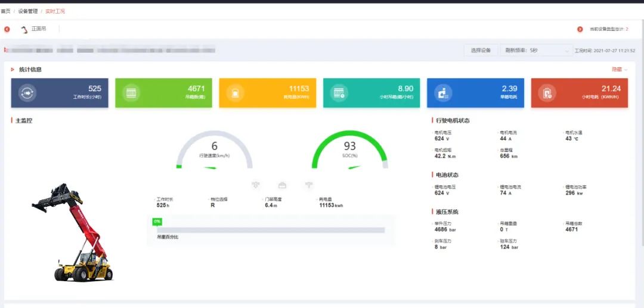Click the 吊重百分比 load percentage progress bar
This screenshot has width=644, height=308.
tap(271, 230)
